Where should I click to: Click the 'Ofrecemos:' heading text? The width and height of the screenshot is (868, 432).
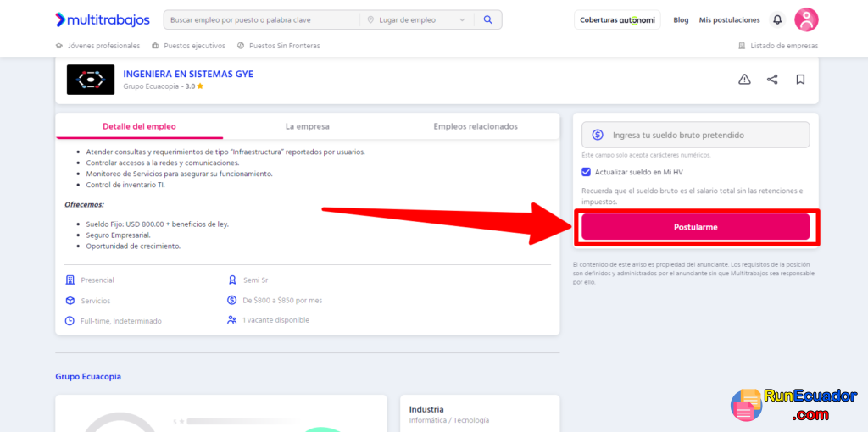(x=84, y=204)
